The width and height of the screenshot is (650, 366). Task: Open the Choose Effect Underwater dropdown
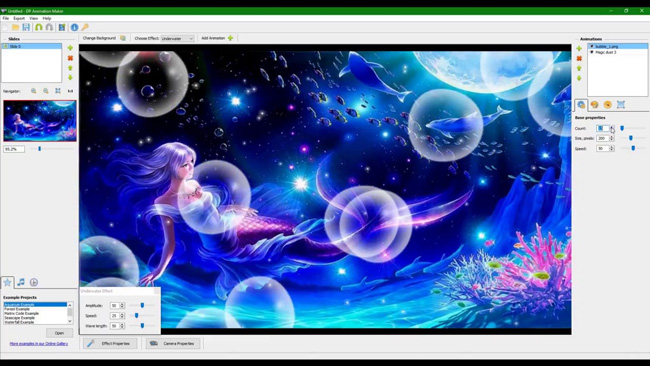pos(177,39)
